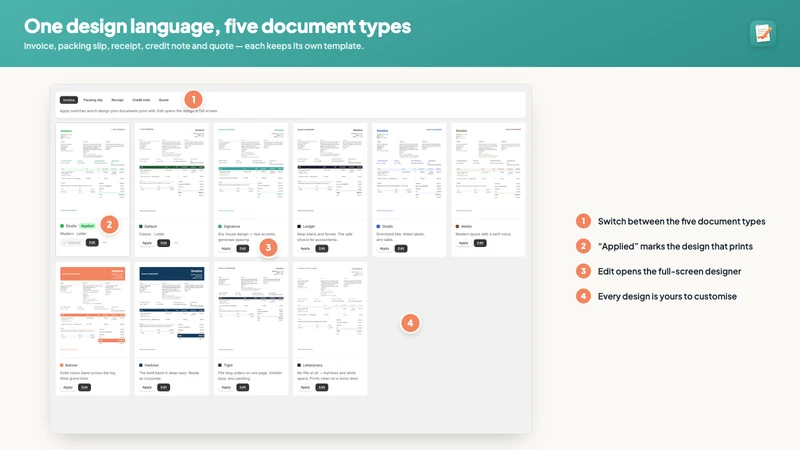Open more options on the Applied Studio card
Viewport: 800px width, 450px height.
pyautogui.click(x=105, y=242)
